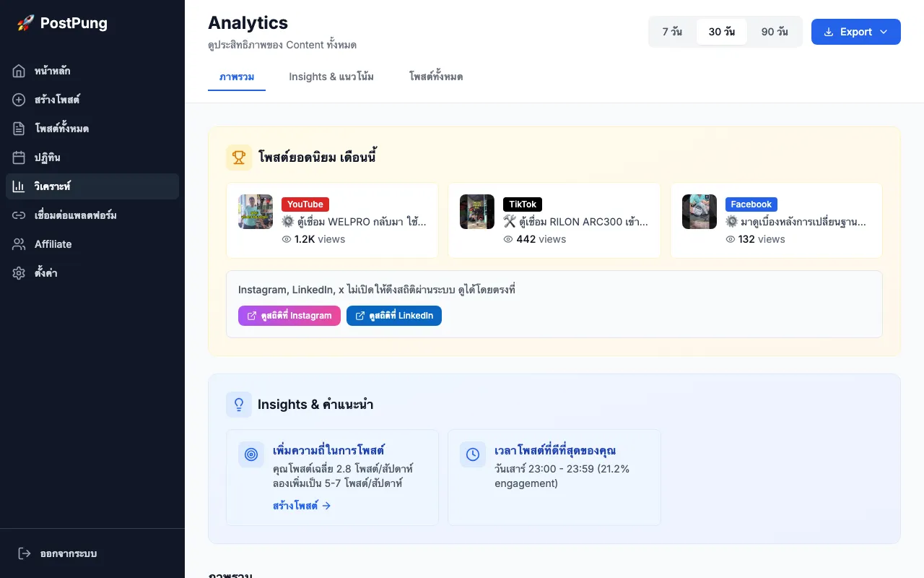Click the เชื่อมต่อแพลตฟอร์ม link icon
The height and width of the screenshot is (578, 924).
click(x=19, y=215)
